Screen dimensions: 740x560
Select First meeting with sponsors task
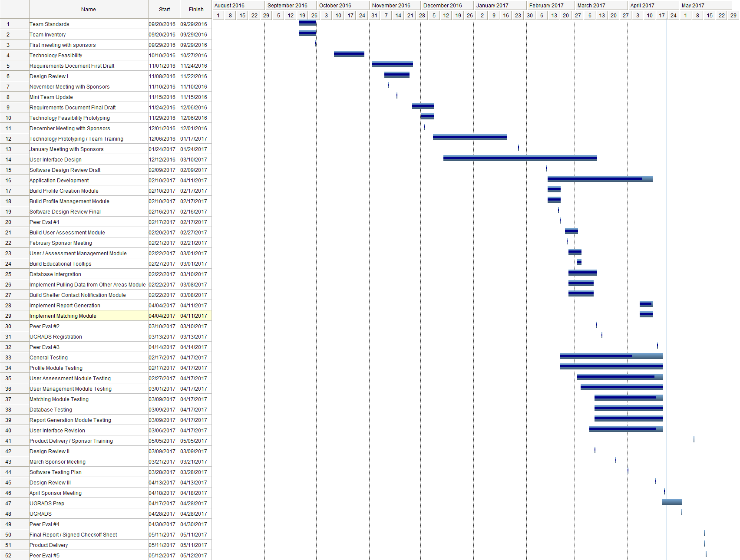(63, 45)
